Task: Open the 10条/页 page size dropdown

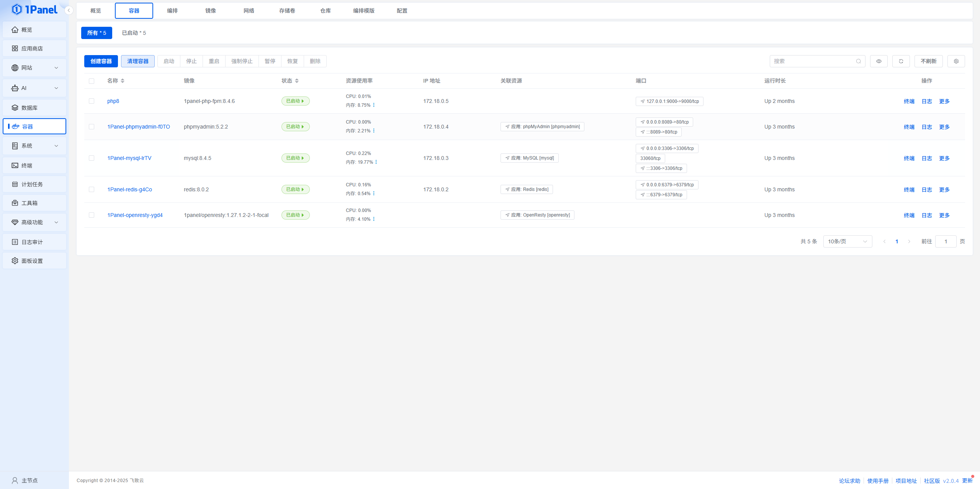Action: tap(847, 241)
